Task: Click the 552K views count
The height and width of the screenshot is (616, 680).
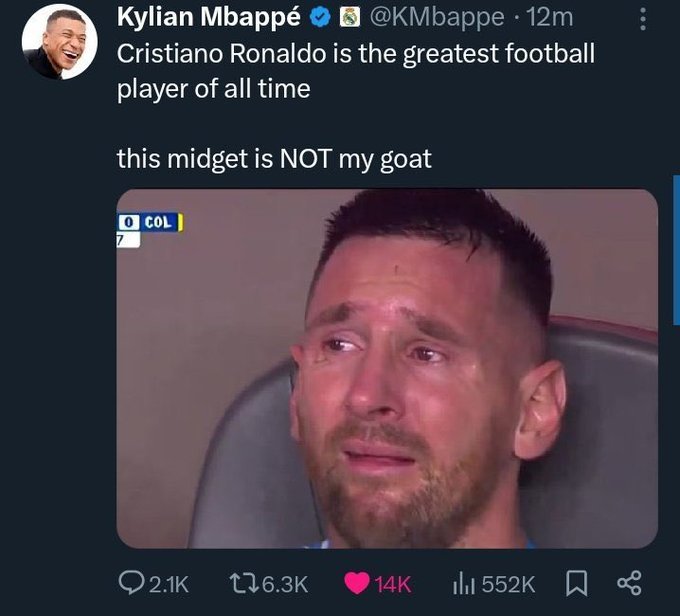Action: point(509,583)
